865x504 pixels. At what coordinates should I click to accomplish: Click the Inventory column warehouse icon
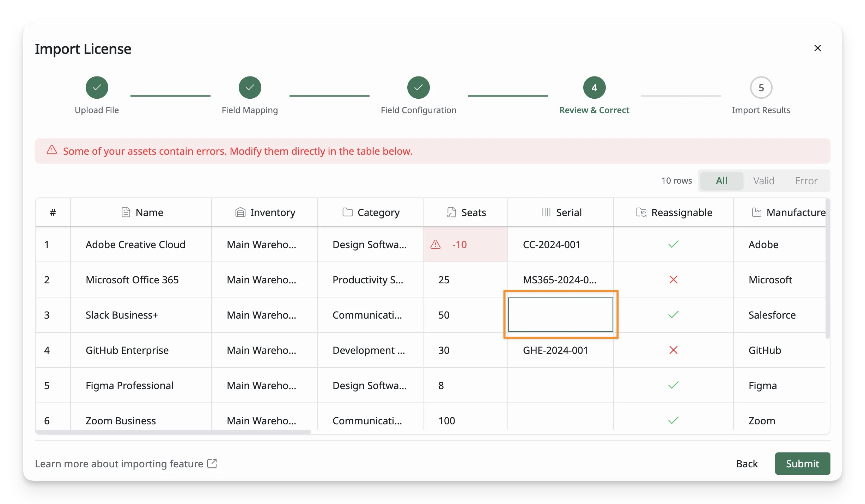(x=240, y=212)
